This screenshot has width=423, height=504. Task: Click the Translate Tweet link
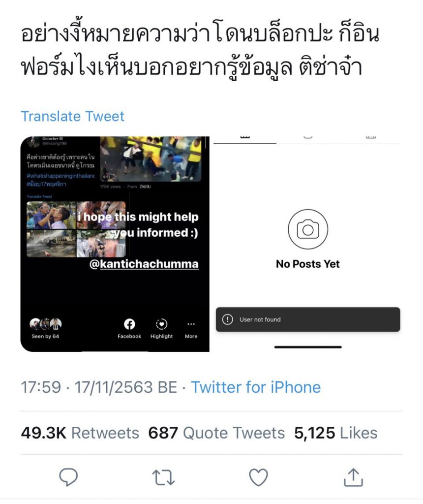73,116
